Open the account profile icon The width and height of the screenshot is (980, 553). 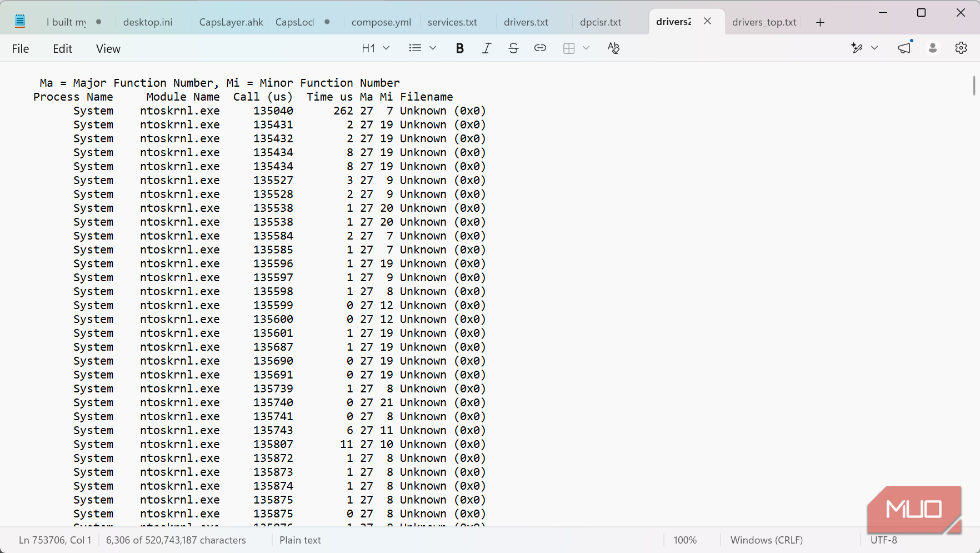pyautogui.click(x=933, y=48)
